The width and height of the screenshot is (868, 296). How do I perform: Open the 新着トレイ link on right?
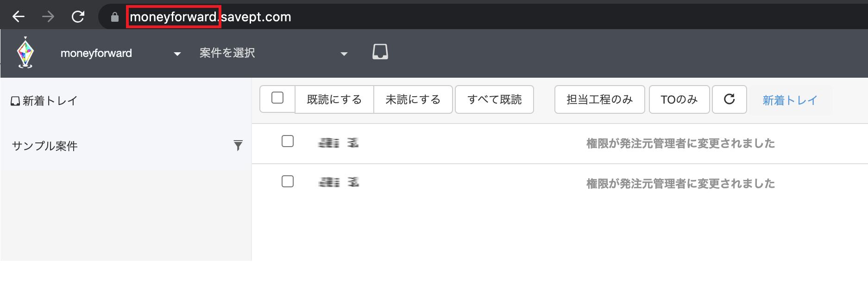pyautogui.click(x=790, y=100)
